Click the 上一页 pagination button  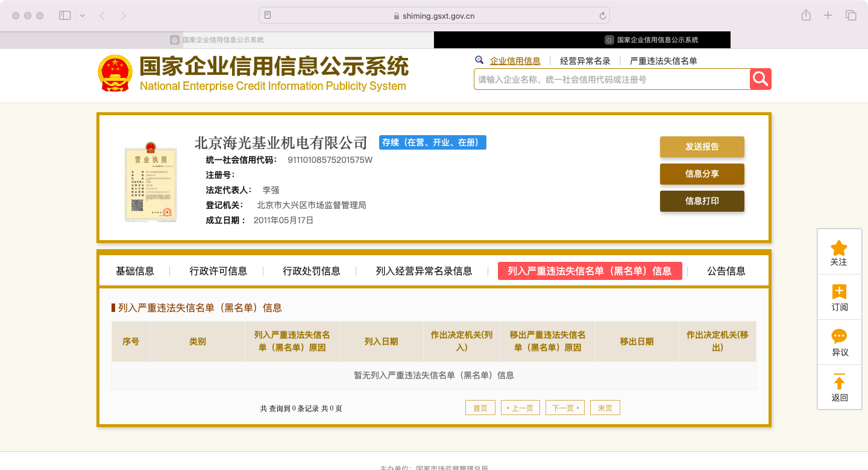pyautogui.click(x=520, y=408)
